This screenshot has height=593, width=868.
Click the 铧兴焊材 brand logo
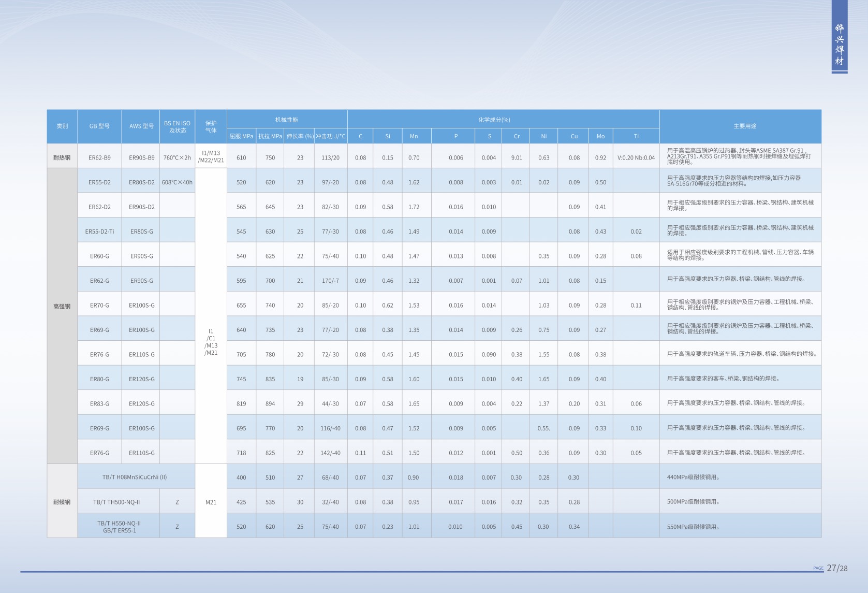pos(839,45)
